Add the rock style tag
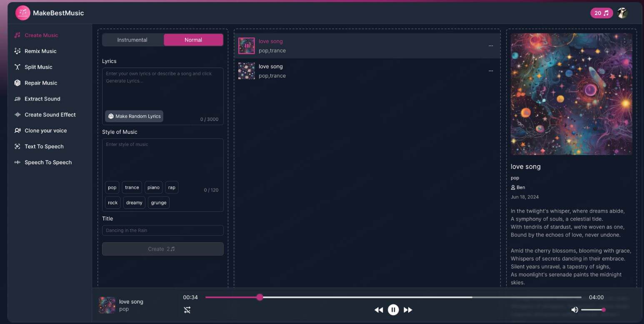 click(x=113, y=203)
